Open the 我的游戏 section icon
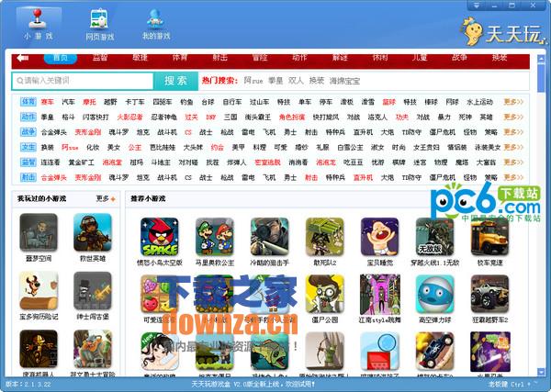551x392 pixels. point(156,22)
